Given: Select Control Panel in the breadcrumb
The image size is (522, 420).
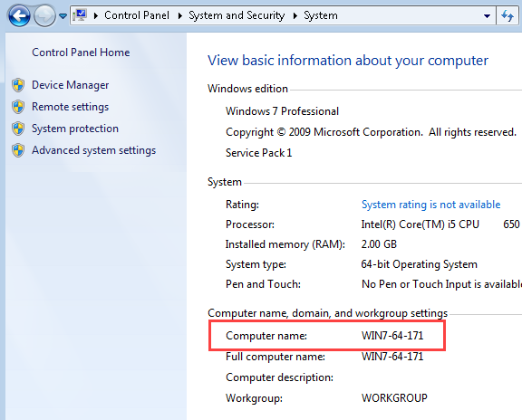Looking at the screenshot, I should coord(137,15).
